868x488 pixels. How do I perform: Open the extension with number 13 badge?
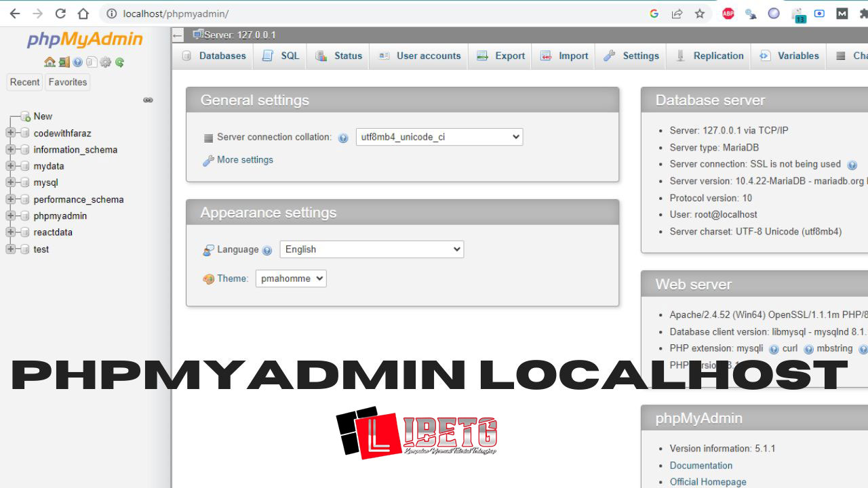coord(798,15)
